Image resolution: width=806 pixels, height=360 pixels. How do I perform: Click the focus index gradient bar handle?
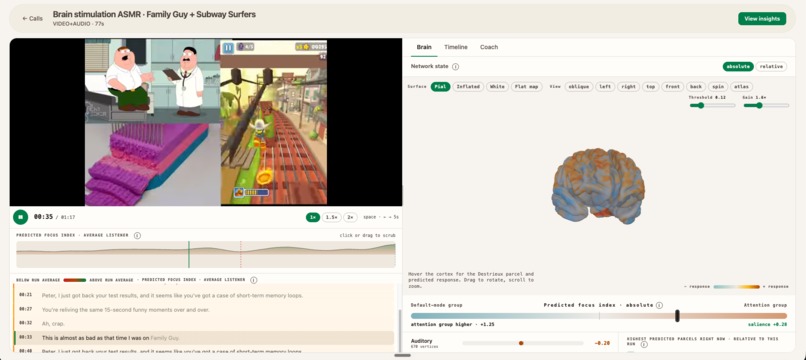677,316
